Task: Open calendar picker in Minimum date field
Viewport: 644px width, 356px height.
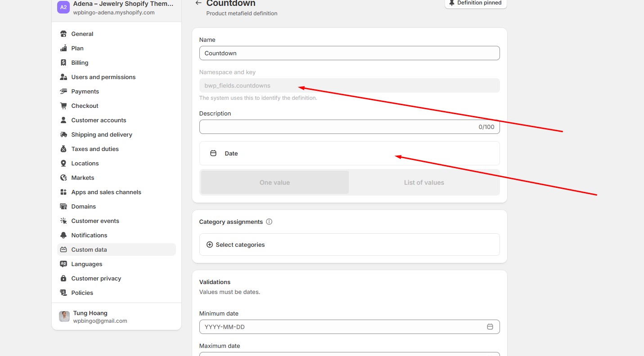Action: [x=490, y=327]
